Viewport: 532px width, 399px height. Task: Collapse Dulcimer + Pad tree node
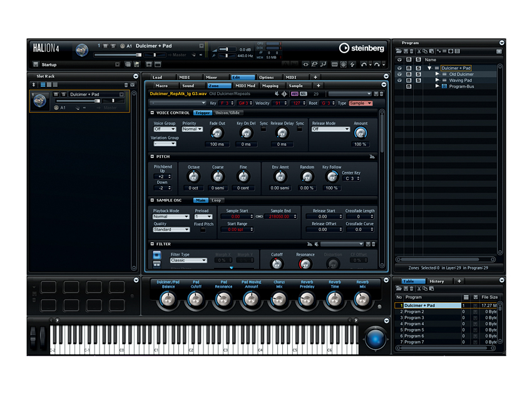tap(429, 68)
